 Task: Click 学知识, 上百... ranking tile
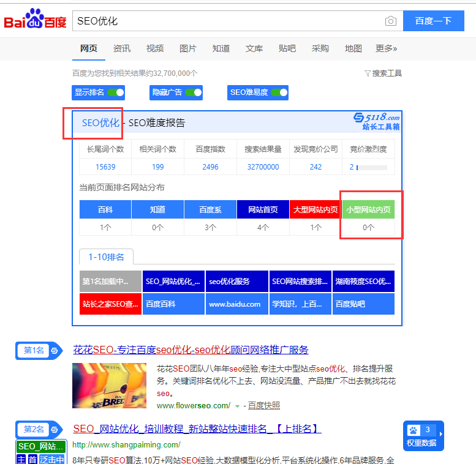point(300,304)
